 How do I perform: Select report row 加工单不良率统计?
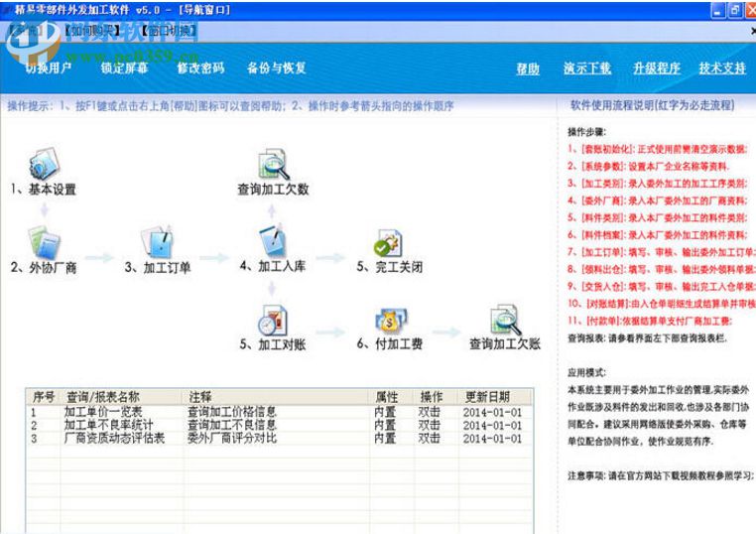279,425
